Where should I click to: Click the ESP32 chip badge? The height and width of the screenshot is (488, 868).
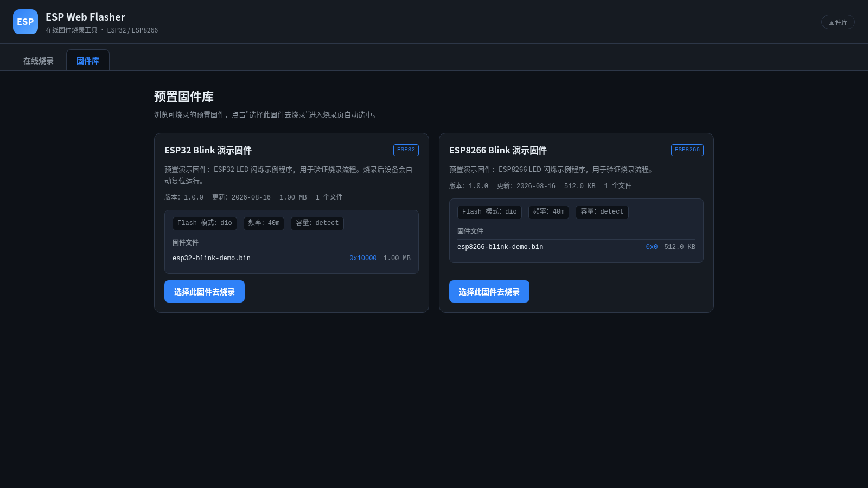coord(406,150)
